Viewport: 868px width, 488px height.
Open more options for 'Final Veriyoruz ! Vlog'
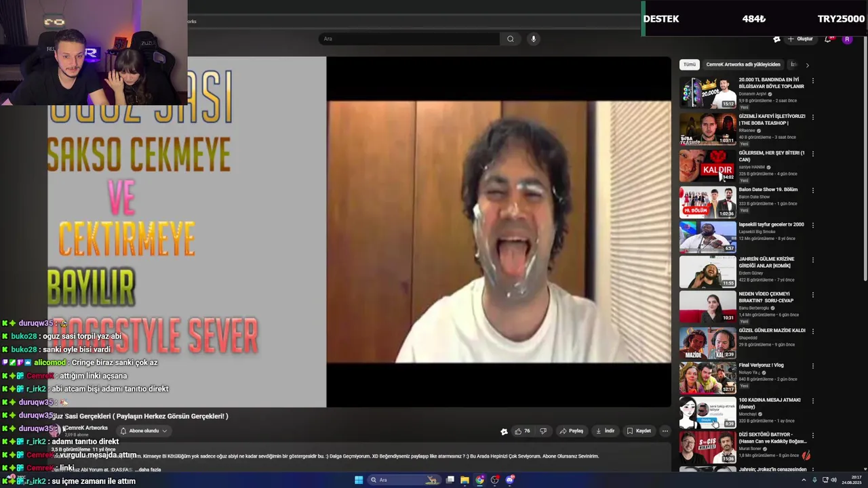[x=812, y=366]
